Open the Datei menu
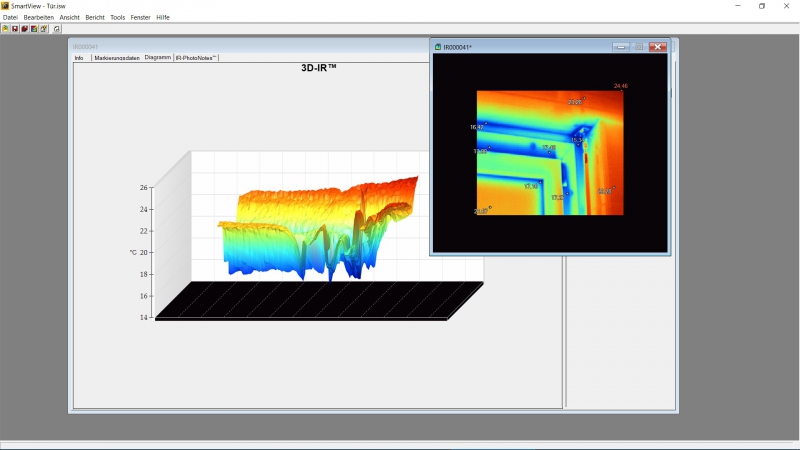Image resolution: width=800 pixels, height=450 pixels. click(10, 17)
